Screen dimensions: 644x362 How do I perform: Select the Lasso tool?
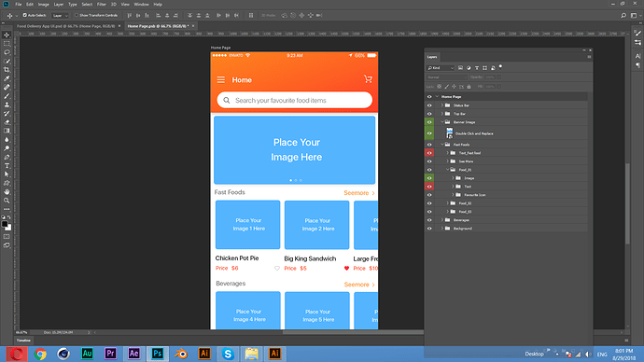pos(7,52)
